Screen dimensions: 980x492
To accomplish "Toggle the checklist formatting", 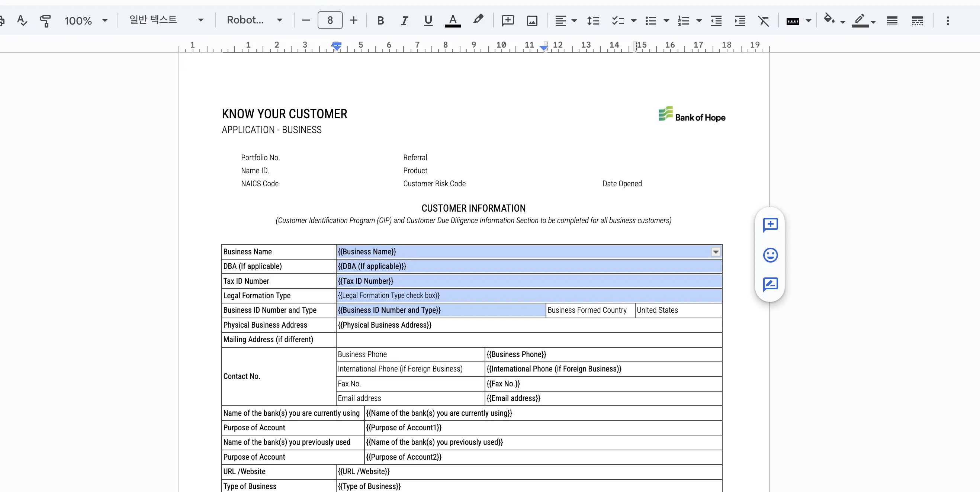I will 618,20.
